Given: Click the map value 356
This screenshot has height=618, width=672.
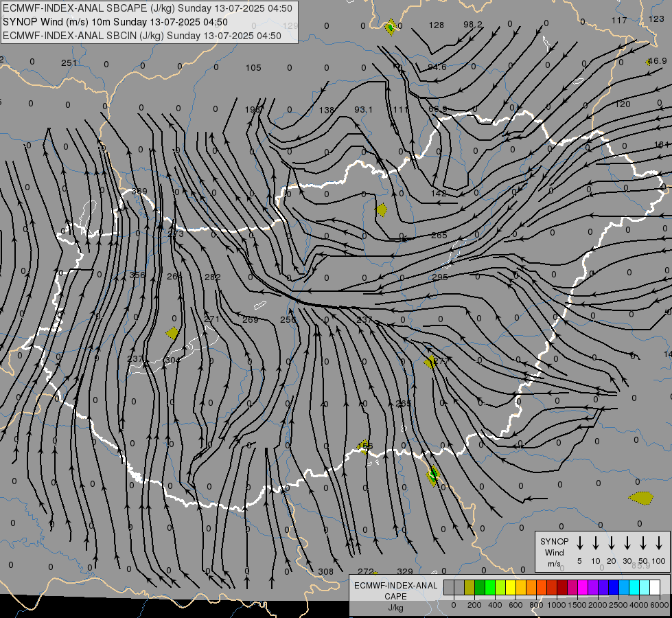Looking at the screenshot, I should click(137, 275).
